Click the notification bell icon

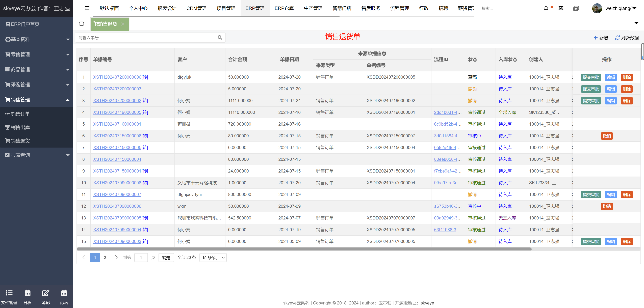[546, 8]
